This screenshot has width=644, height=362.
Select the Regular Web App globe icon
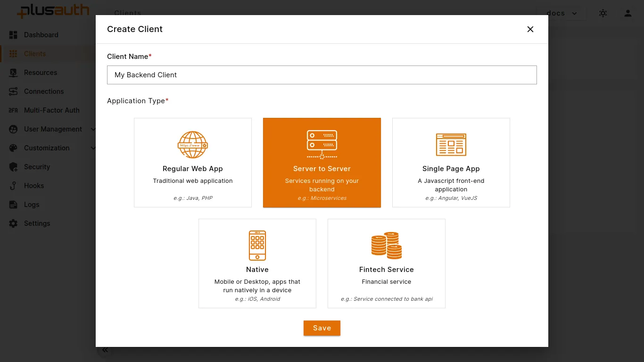[192, 145]
